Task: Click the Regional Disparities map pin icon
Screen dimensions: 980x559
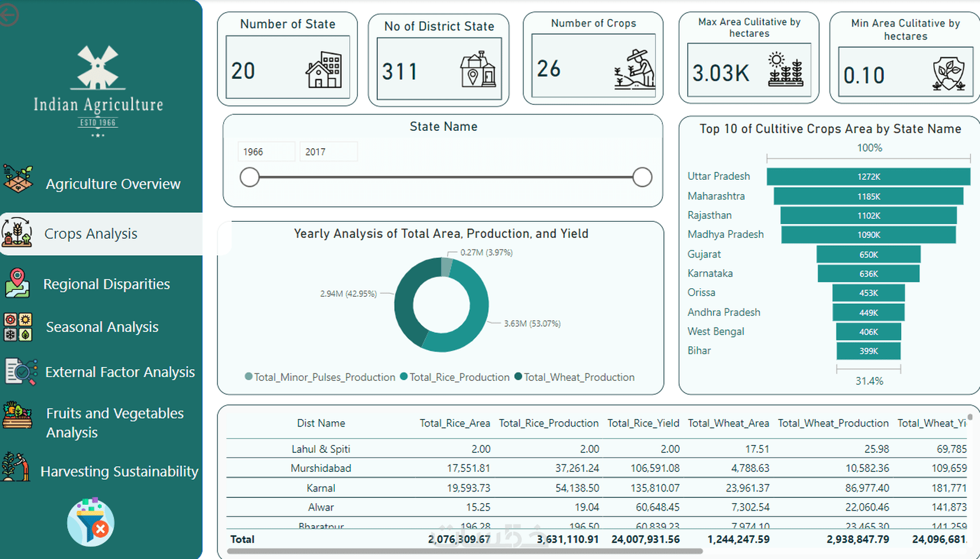Action: (18, 283)
